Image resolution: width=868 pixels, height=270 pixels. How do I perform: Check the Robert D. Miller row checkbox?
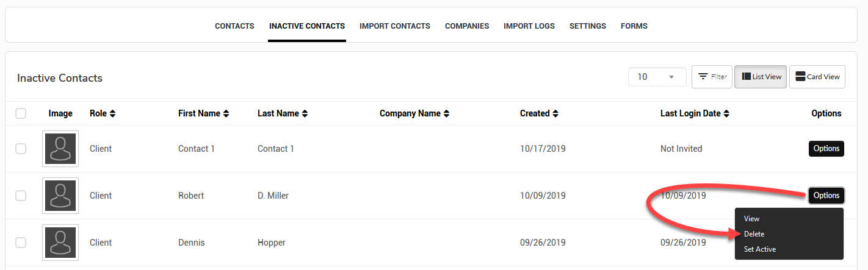[21, 196]
